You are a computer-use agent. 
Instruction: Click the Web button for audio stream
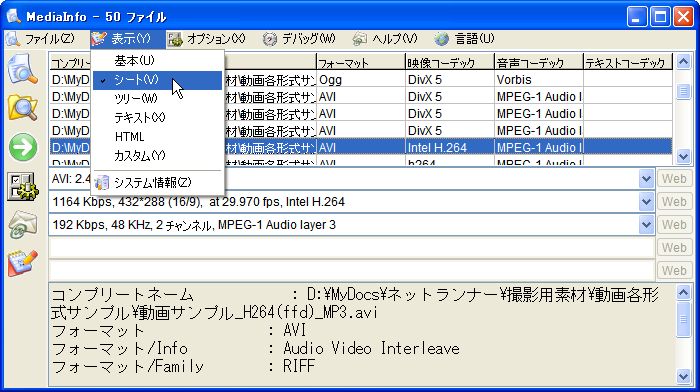(674, 225)
